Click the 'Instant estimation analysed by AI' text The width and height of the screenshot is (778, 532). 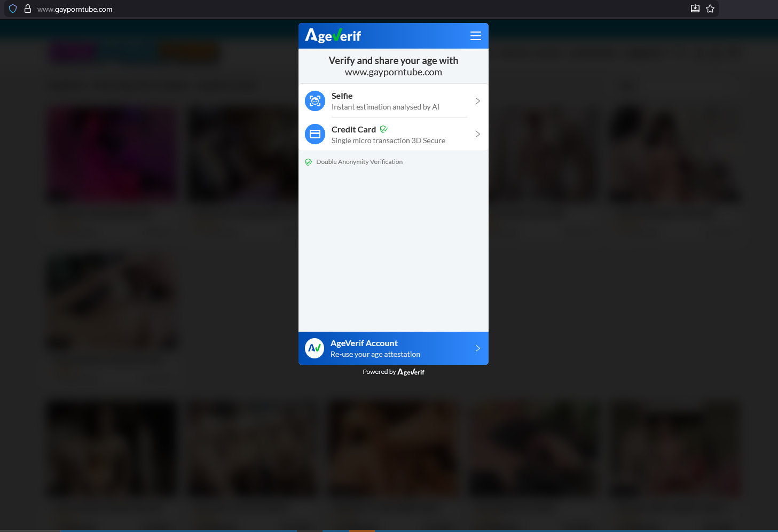pos(385,107)
